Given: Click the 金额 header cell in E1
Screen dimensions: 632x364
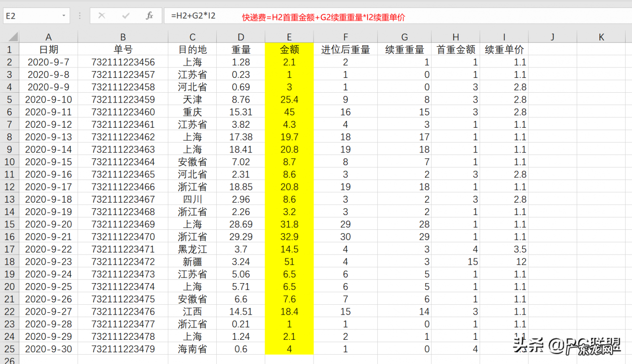Looking at the screenshot, I should coord(289,49).
